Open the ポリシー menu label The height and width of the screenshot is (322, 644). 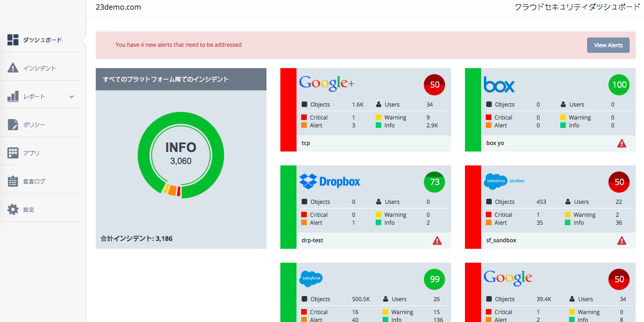34,125
